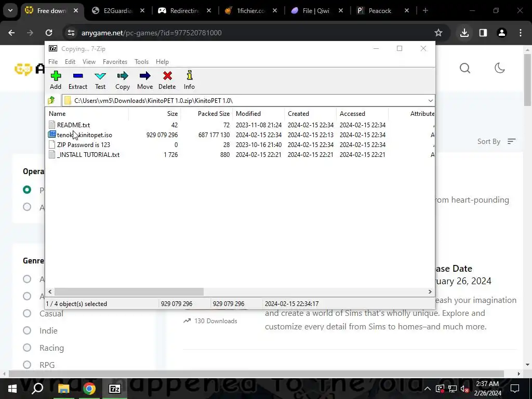532x399 pixels.
Task: Toggle dark mode moon icon on website
Action: pos(499,68)
